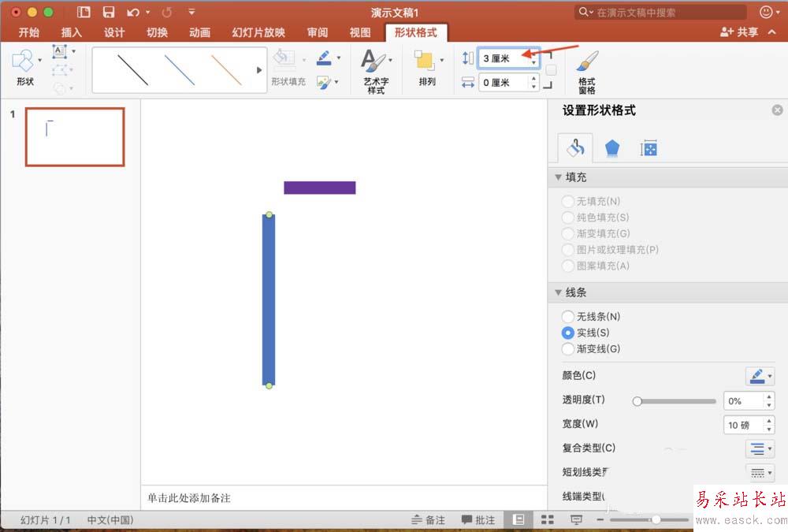Open the Insert (插入) tab
This screenshot has height=532, width=788.
(x=72, y=32)
